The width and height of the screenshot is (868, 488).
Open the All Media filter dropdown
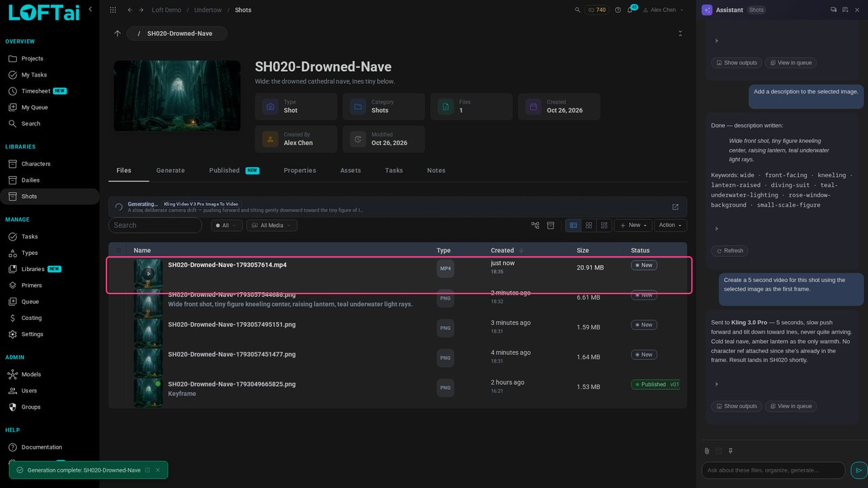[x=271, y=225]
